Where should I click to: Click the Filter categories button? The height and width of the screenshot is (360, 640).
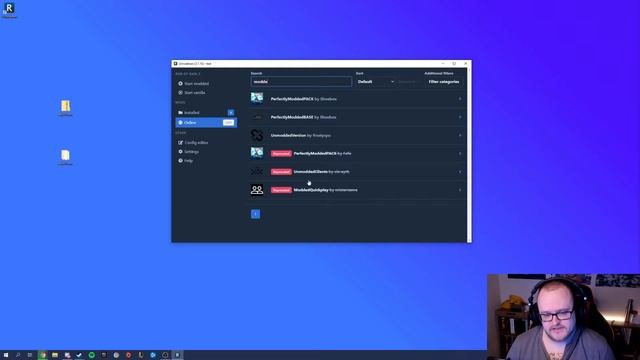444,82
